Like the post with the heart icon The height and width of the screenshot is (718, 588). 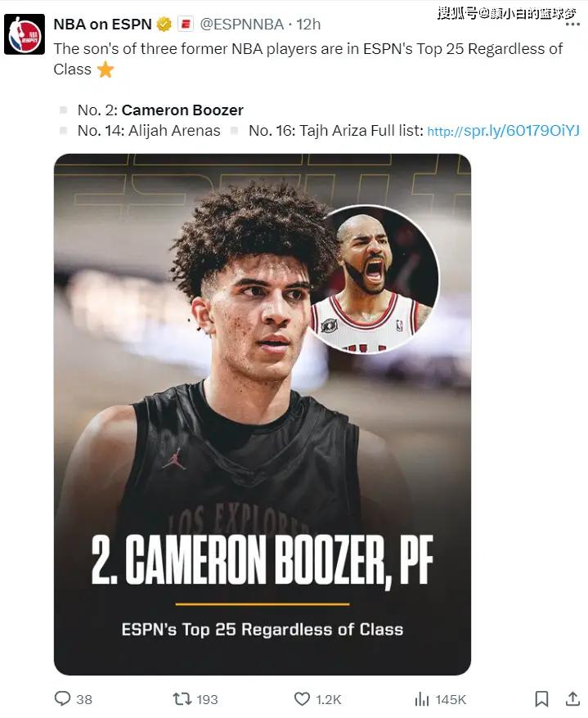point(302,698)
